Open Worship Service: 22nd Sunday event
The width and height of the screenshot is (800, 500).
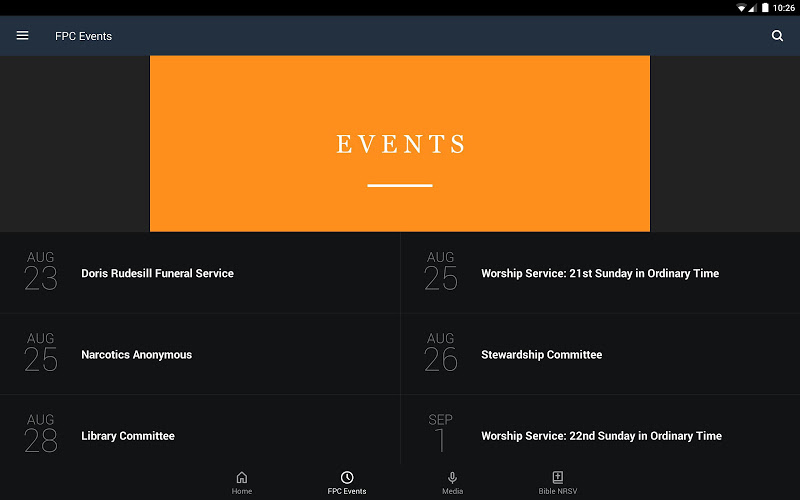[601, 430]
